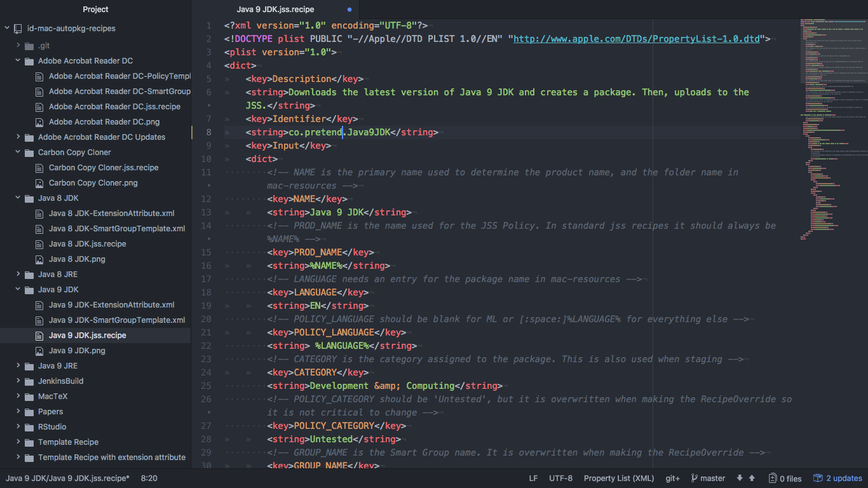This screenshot has width=868, height=488.
Task: Collapse the Java 9 JDK folder
Action: pos(18,290)
